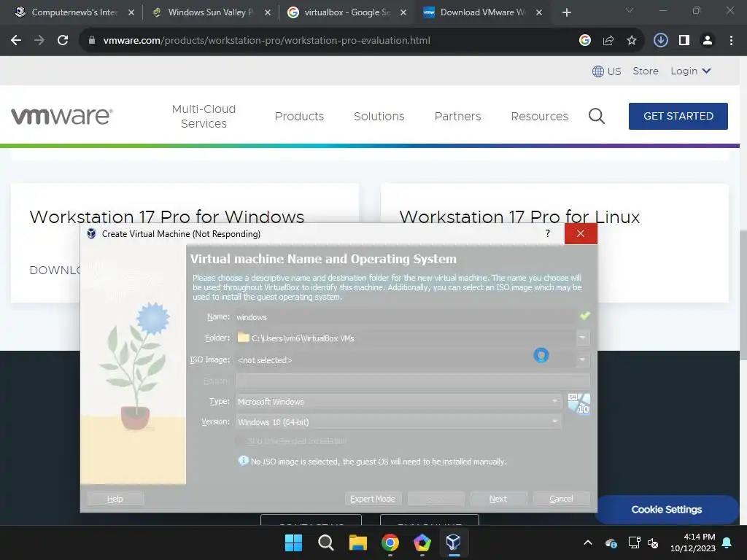Open a new browser tab
Screen dimensions: 747x560
coord(566,12)
